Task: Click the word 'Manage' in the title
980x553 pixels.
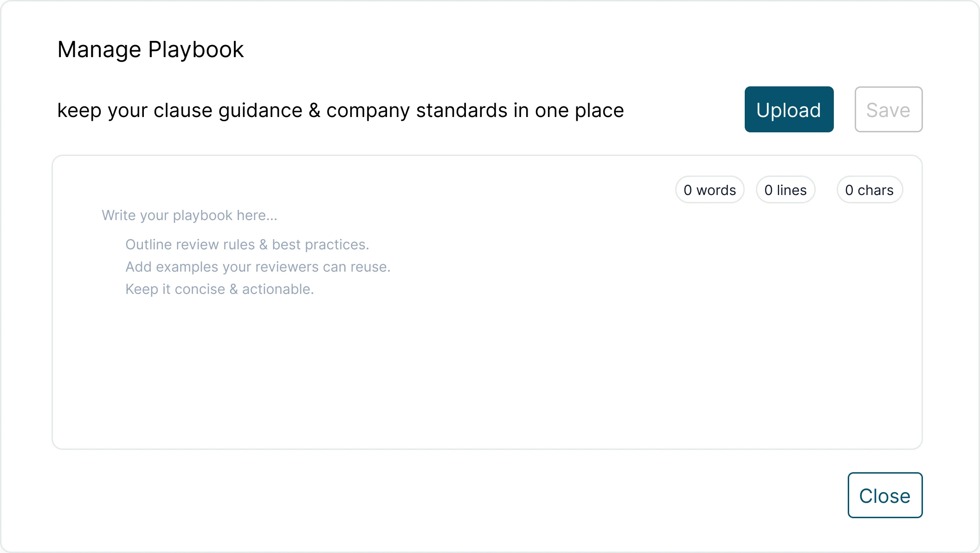Action: 99,50
